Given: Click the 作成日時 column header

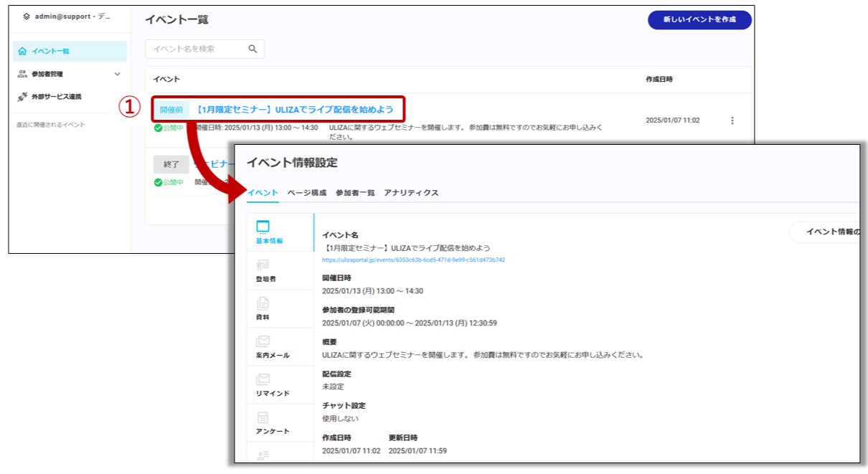Looking at the screenshot, I should pos(659,79).
